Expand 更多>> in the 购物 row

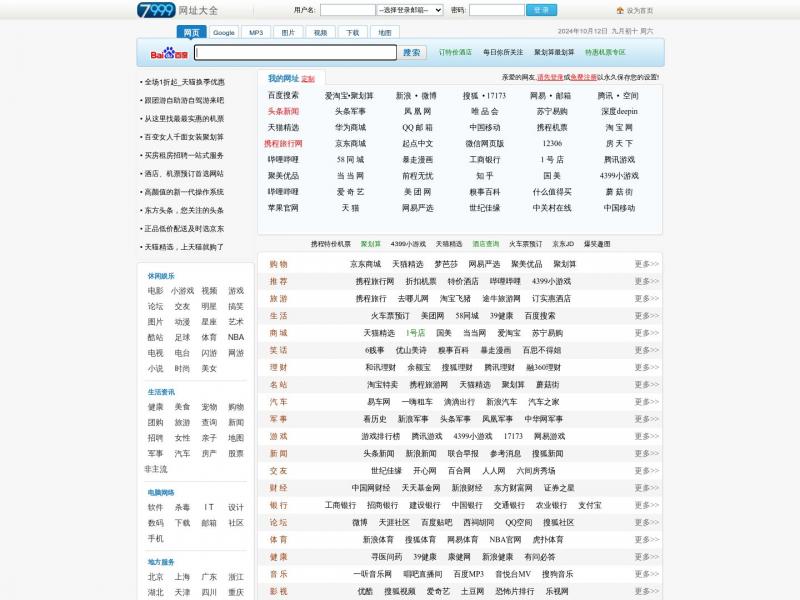click(646, 264)
